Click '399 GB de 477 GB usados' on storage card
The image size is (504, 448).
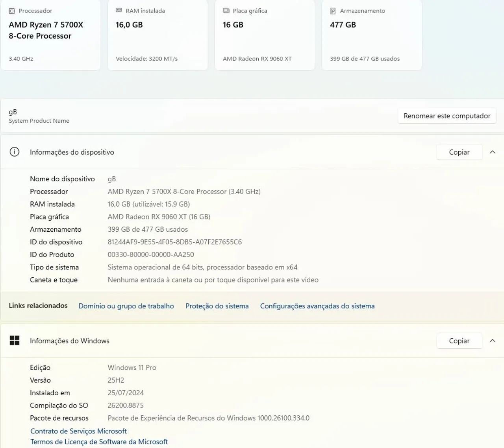pyautogui.click(x=365, y=59)
